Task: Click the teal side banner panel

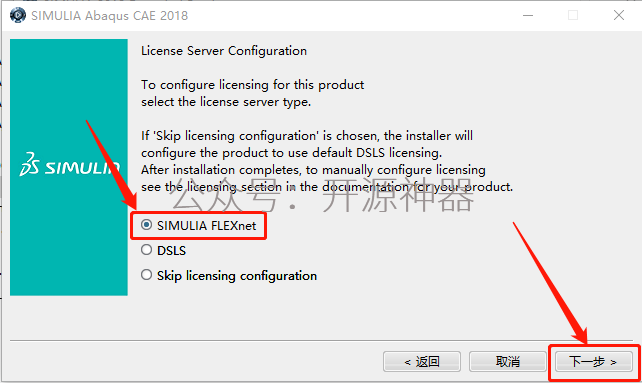Action: [x=69, y=167]
